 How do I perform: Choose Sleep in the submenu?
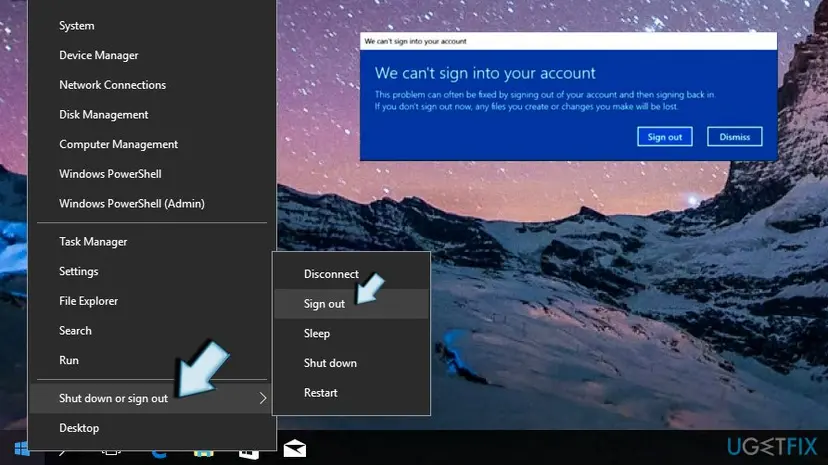point(351,333)
